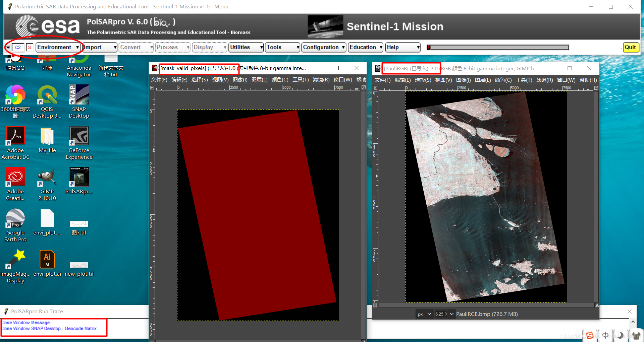Open 编辑(E) menu in mask_valid_pixels window
This screenshot has width=644, height=342.
(179, 80)
